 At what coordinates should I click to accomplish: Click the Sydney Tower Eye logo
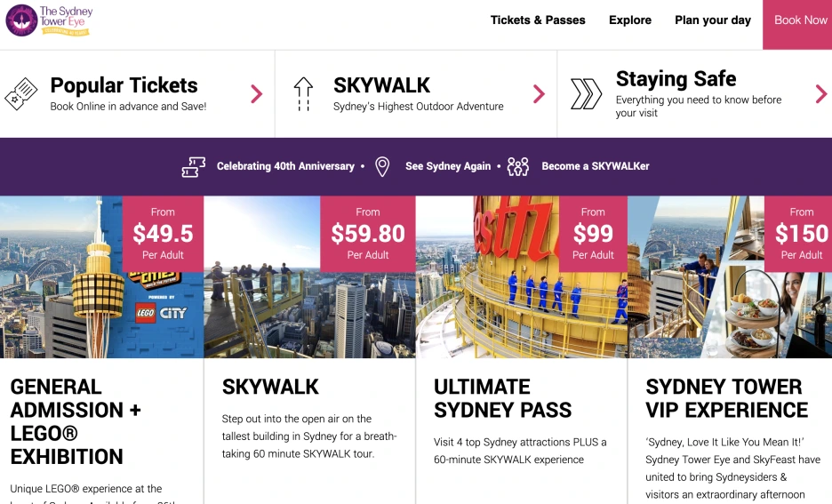[49, 20]
